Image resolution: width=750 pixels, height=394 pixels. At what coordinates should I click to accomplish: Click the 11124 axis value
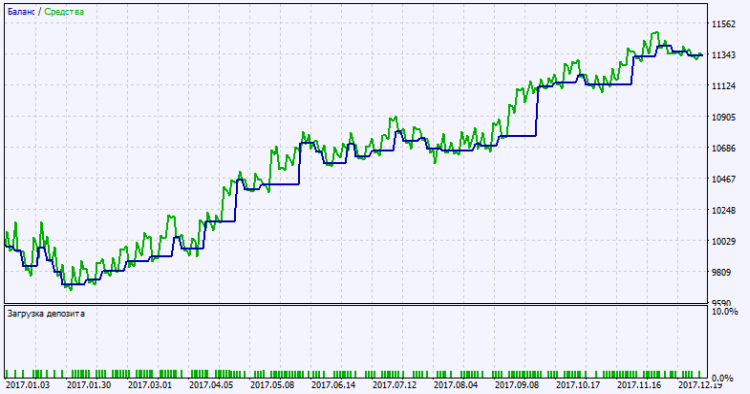coord(723,86)
